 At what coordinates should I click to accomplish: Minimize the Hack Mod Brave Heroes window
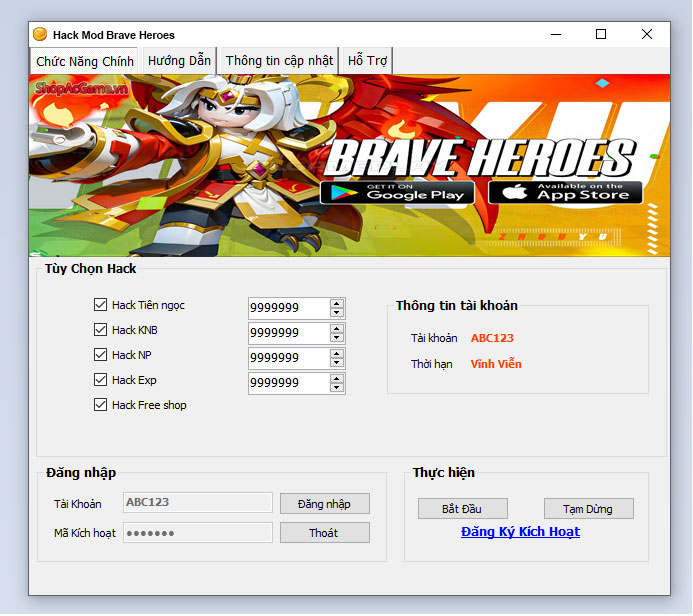pyautogui.click(x=556, y=34)
